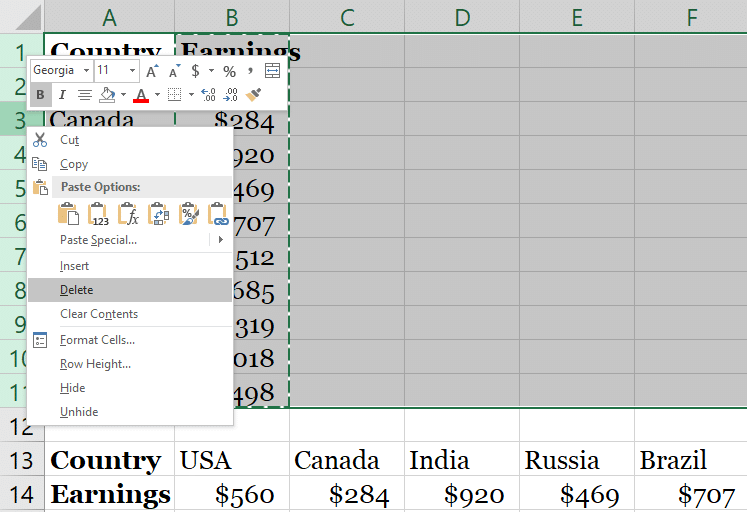747x512 pixels.
Task: Choose the Paste Transpose icon
Action: pyautogui.click(x=159, y=214)
